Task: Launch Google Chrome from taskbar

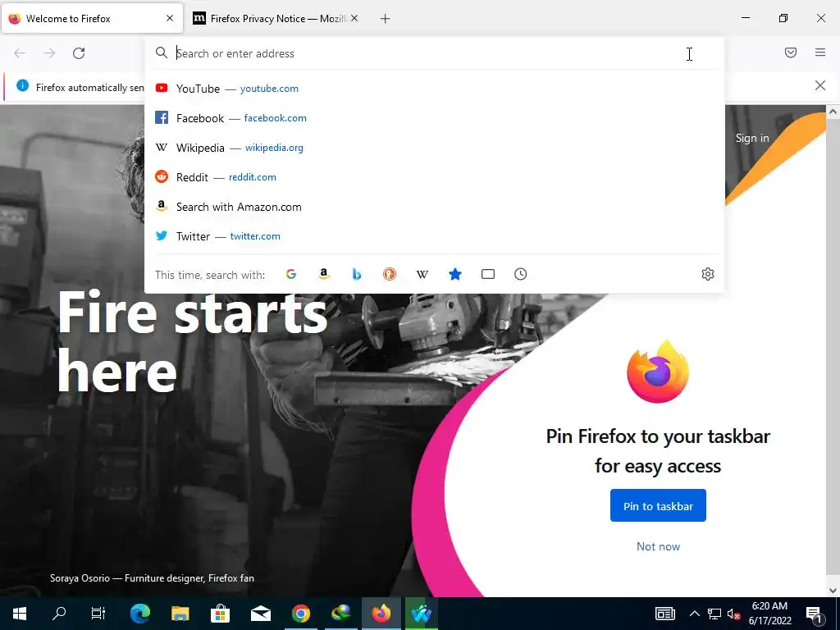Action: [300, 614]
